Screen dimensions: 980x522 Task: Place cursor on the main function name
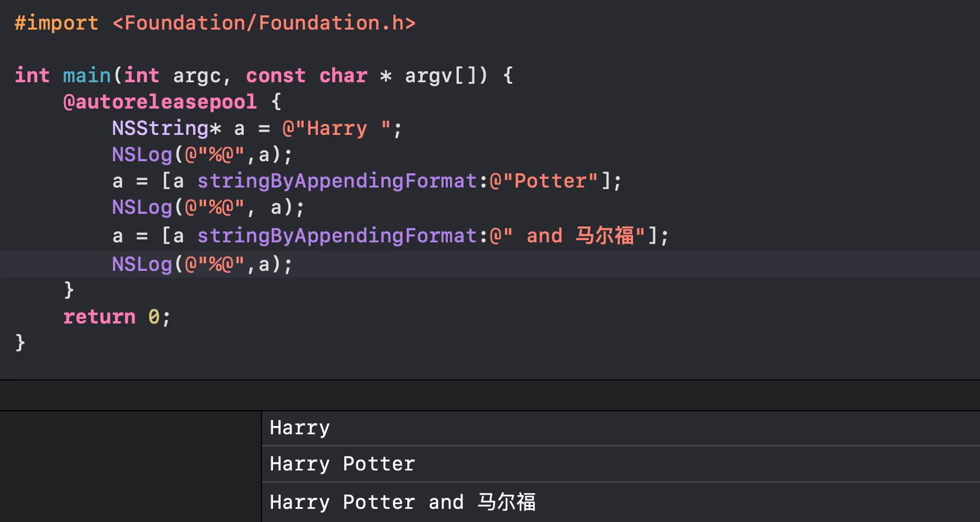point(87,76)
